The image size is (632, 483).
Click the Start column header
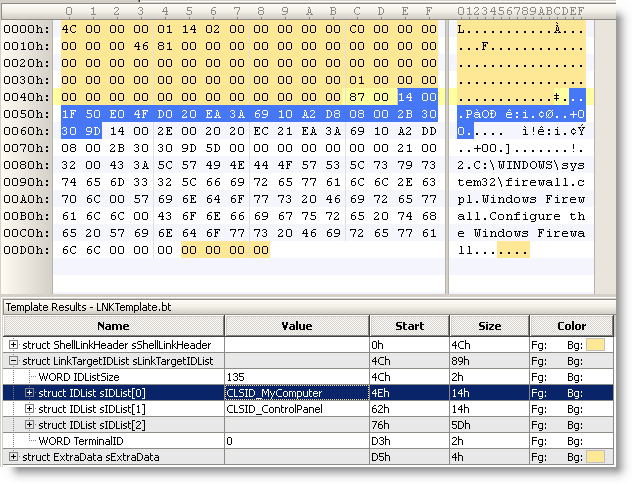coord(409,325)
